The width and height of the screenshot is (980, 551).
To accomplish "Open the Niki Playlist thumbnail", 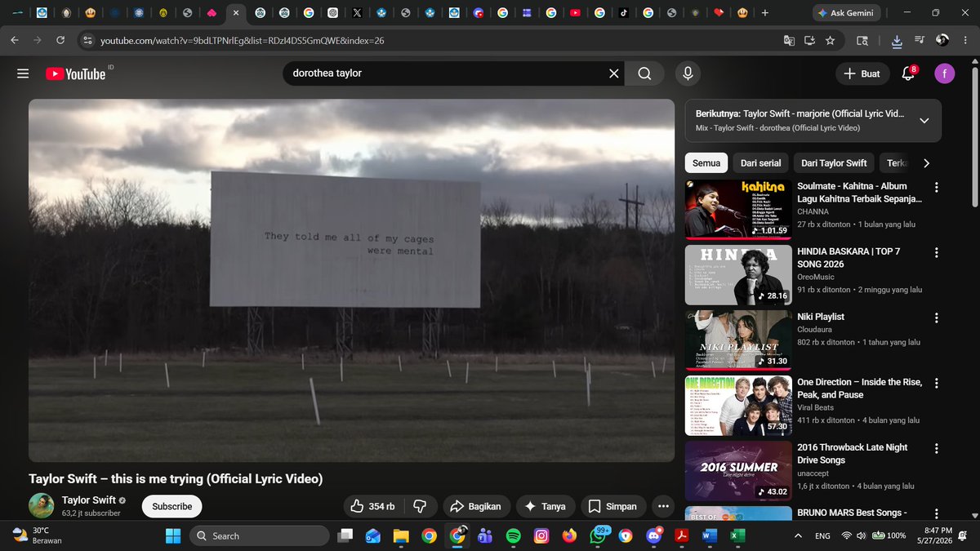I will pyautogui.click(x=738, y=340).
